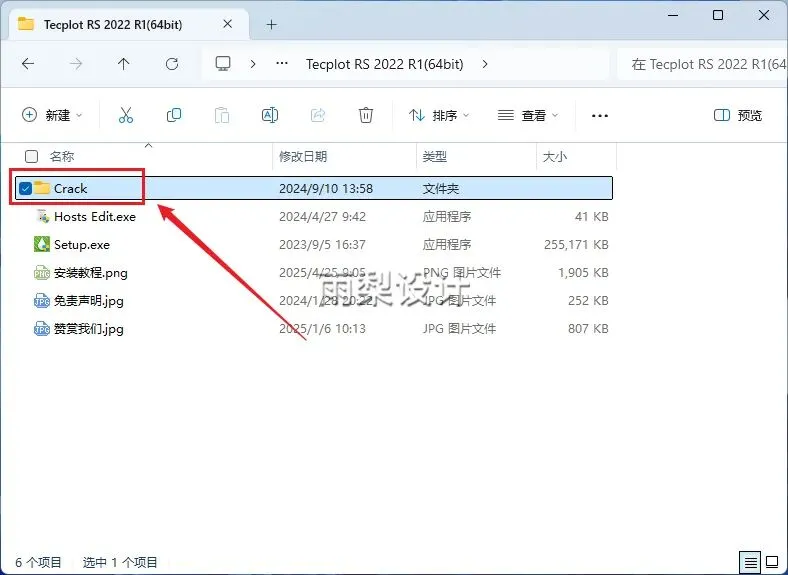Sort by Date modified (修改日期) column

click(x=303, y=156)
